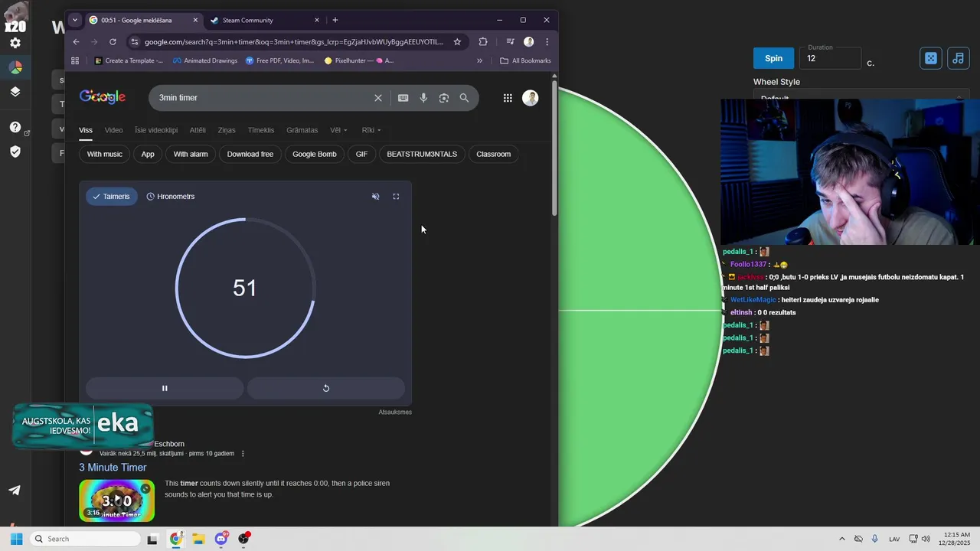The height and width of the screenshot is (551, 980).
Task: Open the Windows Start menu
Action: click(x=16, y=539)
